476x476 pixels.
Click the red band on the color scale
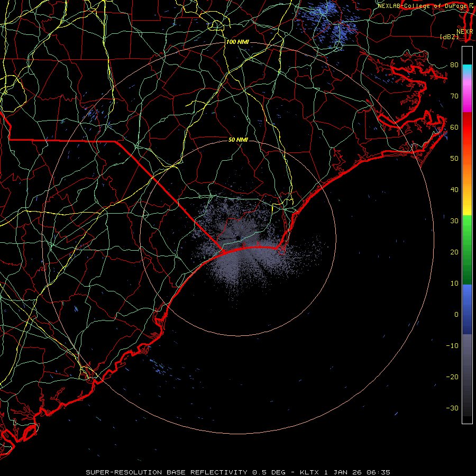pyautogui.click(x=467, y=127)
